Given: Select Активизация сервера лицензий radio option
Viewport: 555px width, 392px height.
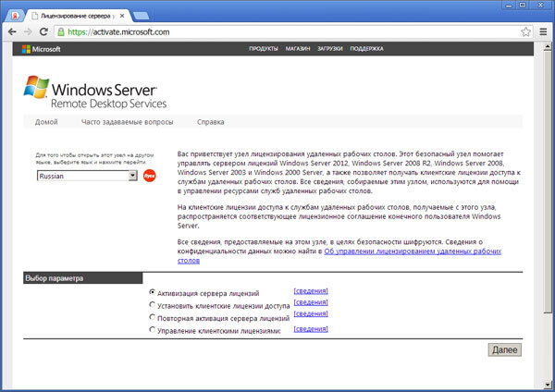Looking at the screenshot, I should click(x=153, y=292).
